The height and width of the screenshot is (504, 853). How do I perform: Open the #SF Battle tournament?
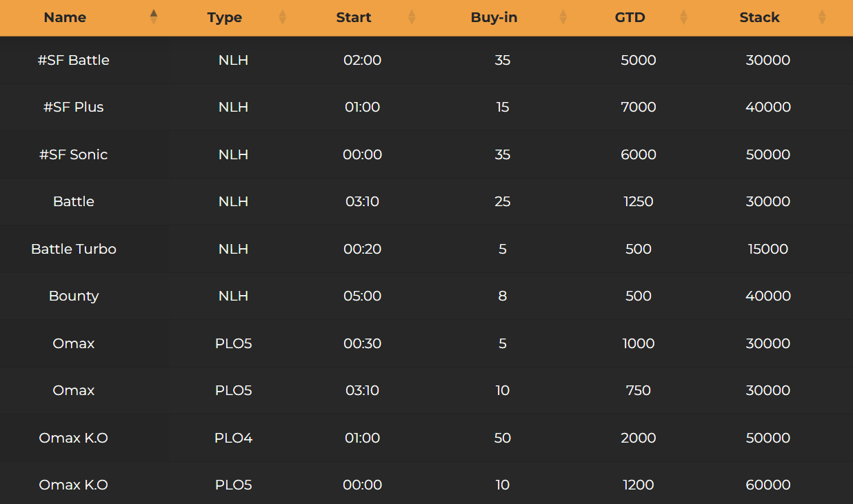point(74,60)
